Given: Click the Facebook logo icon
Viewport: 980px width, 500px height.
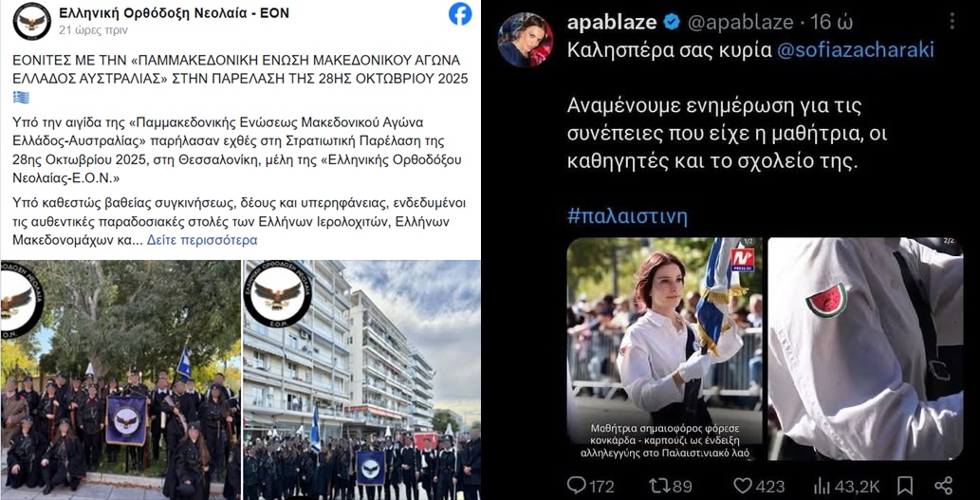Looking at the screenshot, I should click(460, 13).
